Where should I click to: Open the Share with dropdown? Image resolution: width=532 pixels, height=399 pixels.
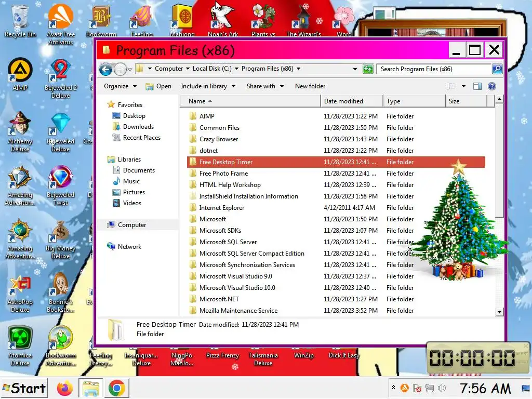click(x=265, y=86)
